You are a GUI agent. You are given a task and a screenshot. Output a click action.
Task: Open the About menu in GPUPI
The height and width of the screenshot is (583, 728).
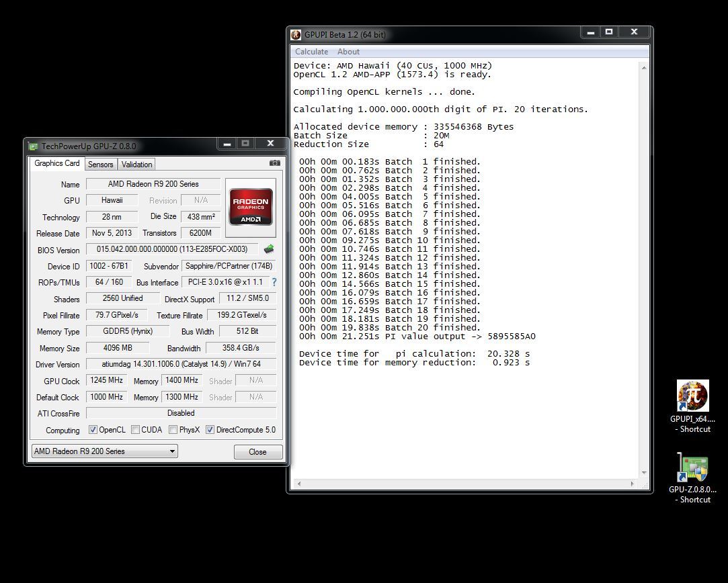point(348,52)
